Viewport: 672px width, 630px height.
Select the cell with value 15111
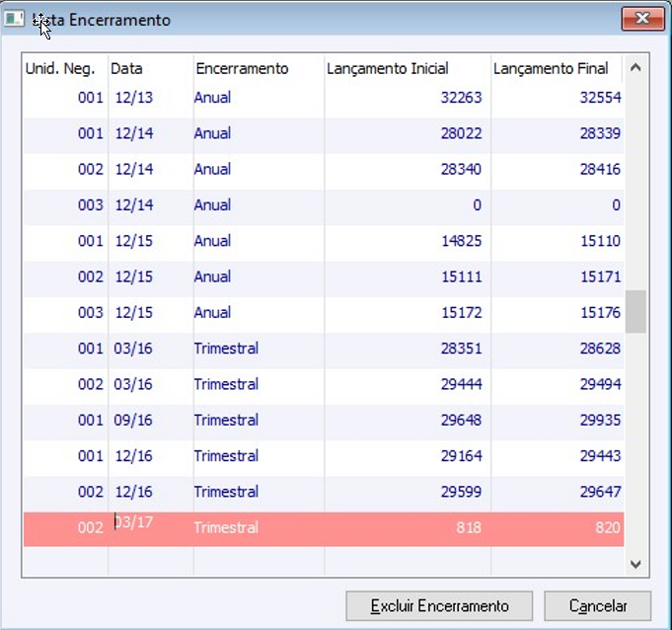click(x=461, y=276)
